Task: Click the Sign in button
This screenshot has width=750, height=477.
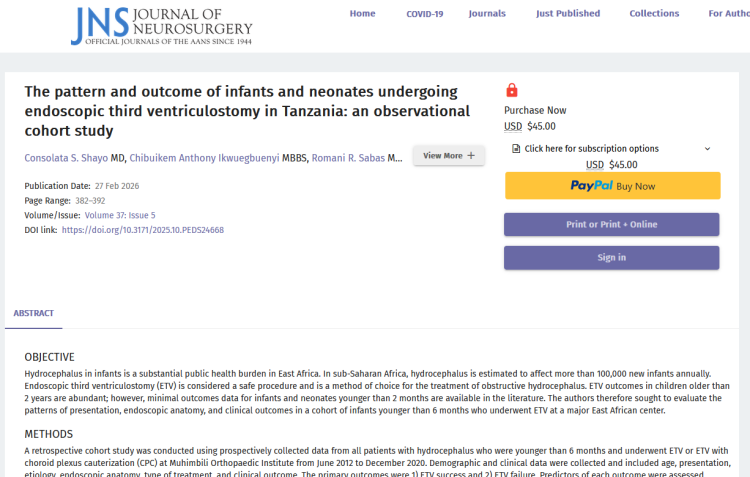Action: click(x=612, y=257)
